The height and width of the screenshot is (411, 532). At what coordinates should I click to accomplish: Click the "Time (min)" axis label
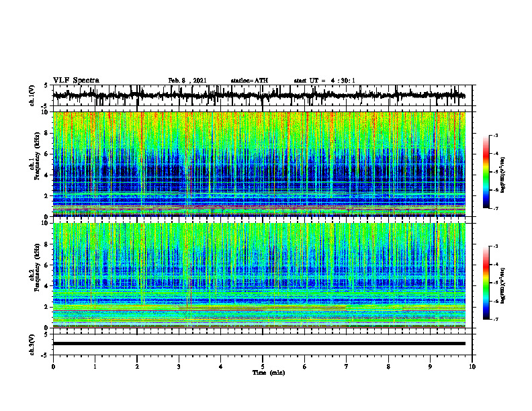[x=269, y=373]
